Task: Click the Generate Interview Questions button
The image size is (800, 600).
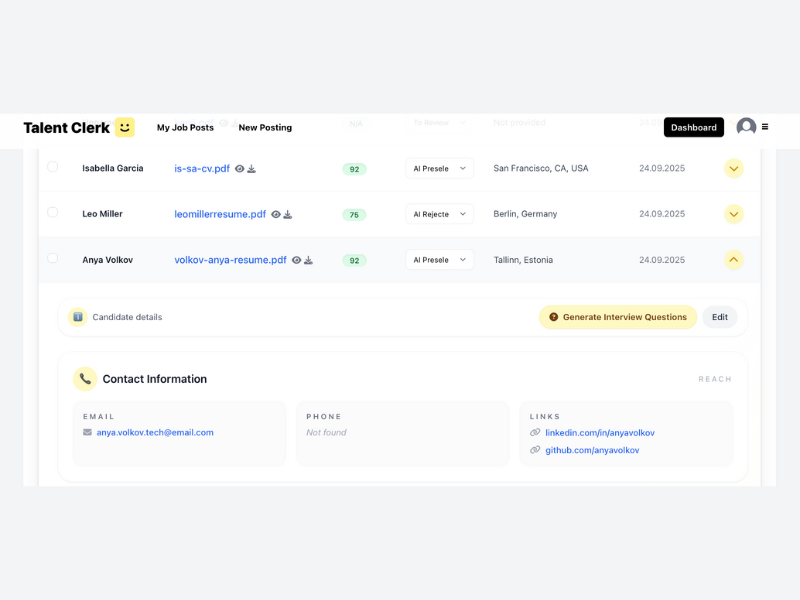Action: pos(617,317)
